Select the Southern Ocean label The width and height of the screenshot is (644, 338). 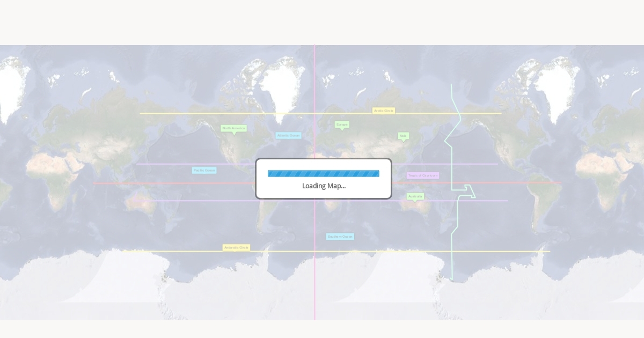pos(340,237)
